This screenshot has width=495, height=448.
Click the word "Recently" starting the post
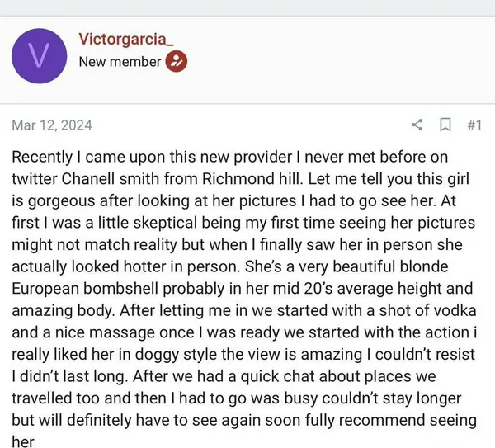click(x=45, y=156)
